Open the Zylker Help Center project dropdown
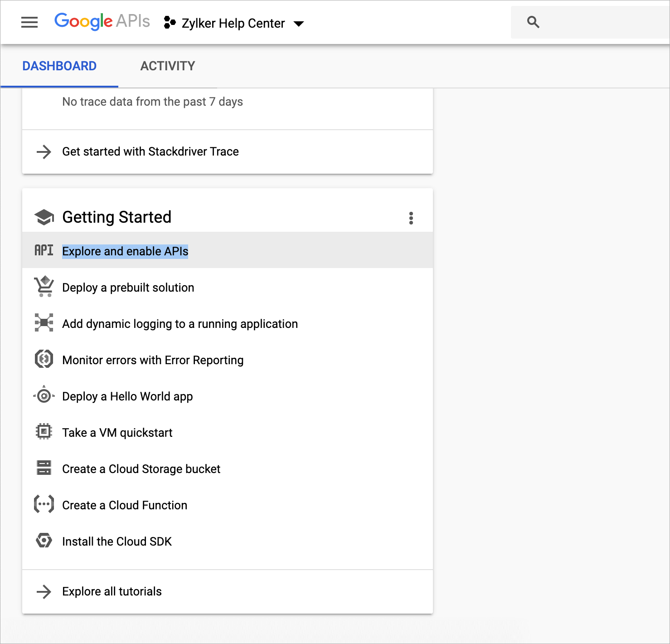This screenshot has height=644, width=670. point(234,23)
